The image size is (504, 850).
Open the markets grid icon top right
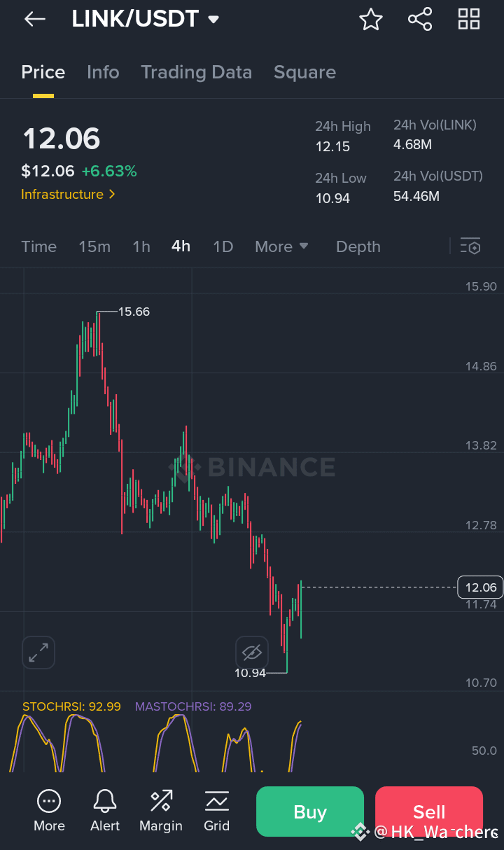pos(468,19)
